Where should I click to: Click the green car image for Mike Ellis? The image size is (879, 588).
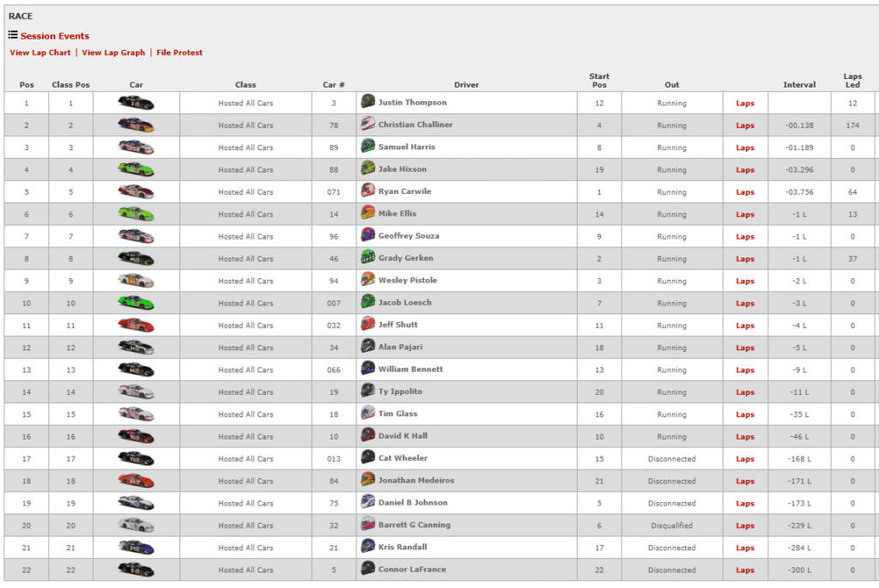(136, 214)
